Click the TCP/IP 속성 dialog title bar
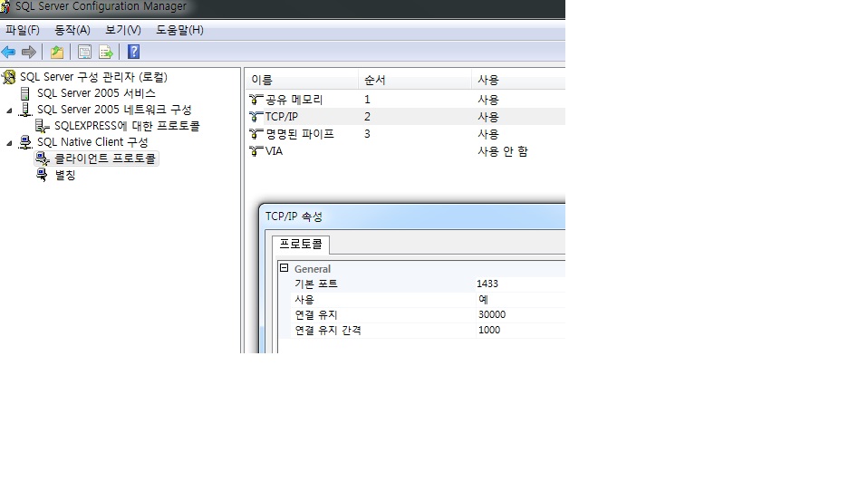 (x=412, y=216)
